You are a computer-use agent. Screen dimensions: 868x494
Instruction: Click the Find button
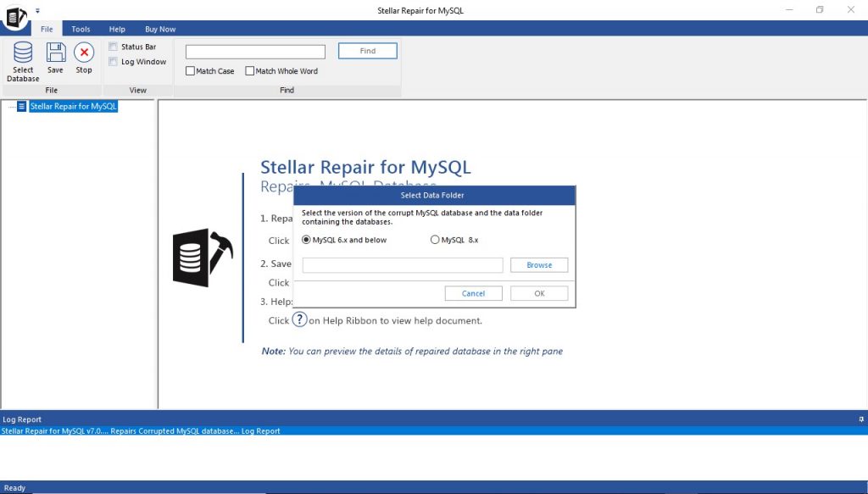click(368, 51)
